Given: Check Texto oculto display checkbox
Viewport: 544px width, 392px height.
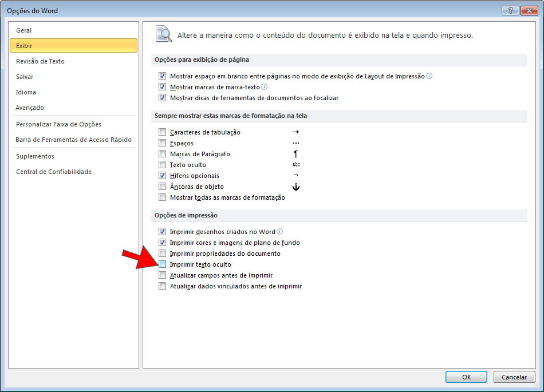Looking at the screenshot, I should point(162,165).
